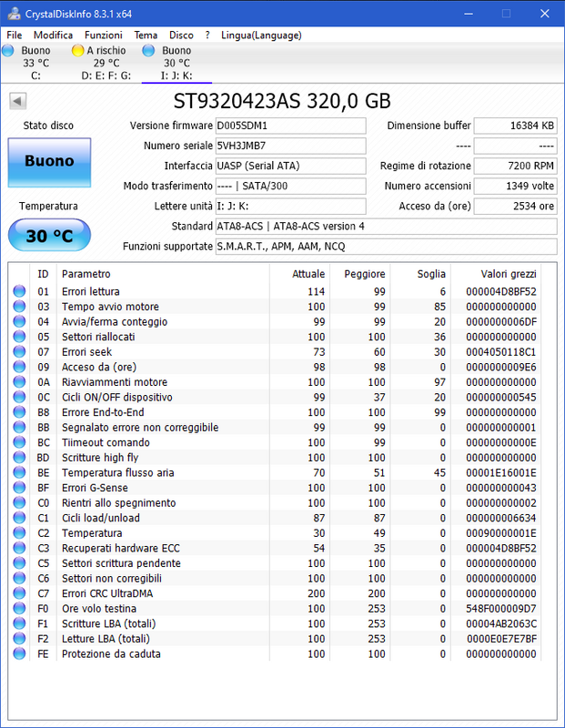Select the Settori non corregibili row

(x=275, y=578)
